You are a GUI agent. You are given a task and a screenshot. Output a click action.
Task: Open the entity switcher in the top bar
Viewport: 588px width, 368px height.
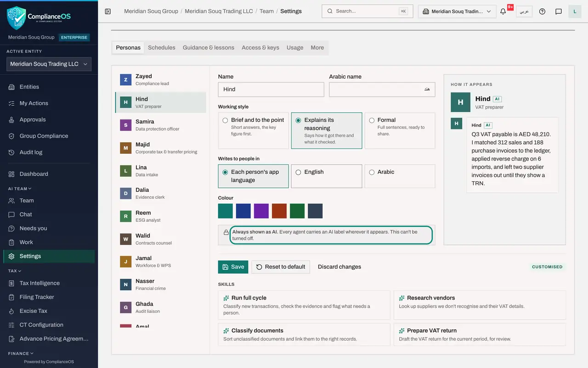click(x=457, y=11)
